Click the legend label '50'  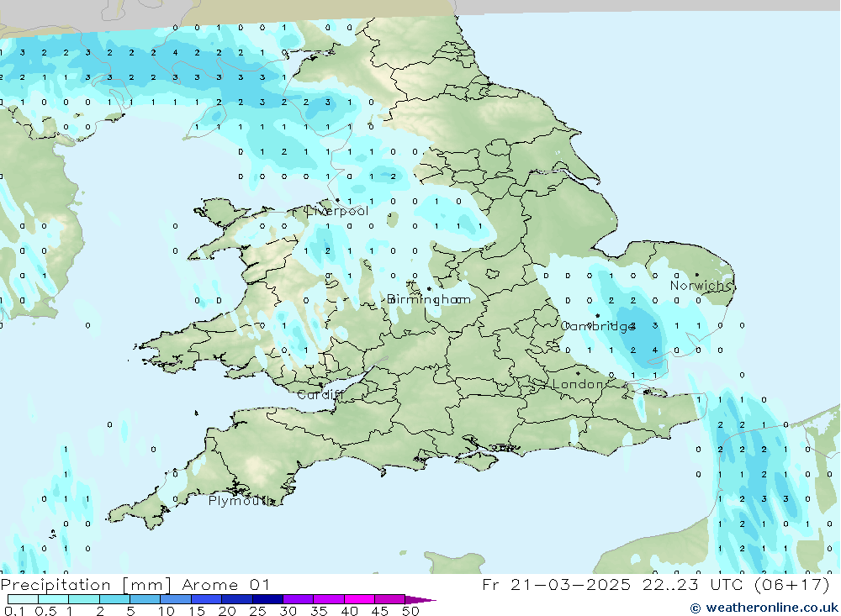(x=411, y=611)
